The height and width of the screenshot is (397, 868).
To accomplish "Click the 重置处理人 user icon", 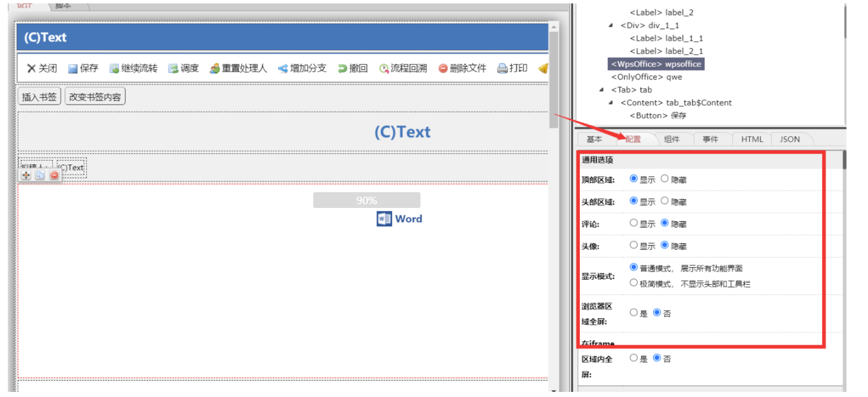I will [x=214, y=69].
